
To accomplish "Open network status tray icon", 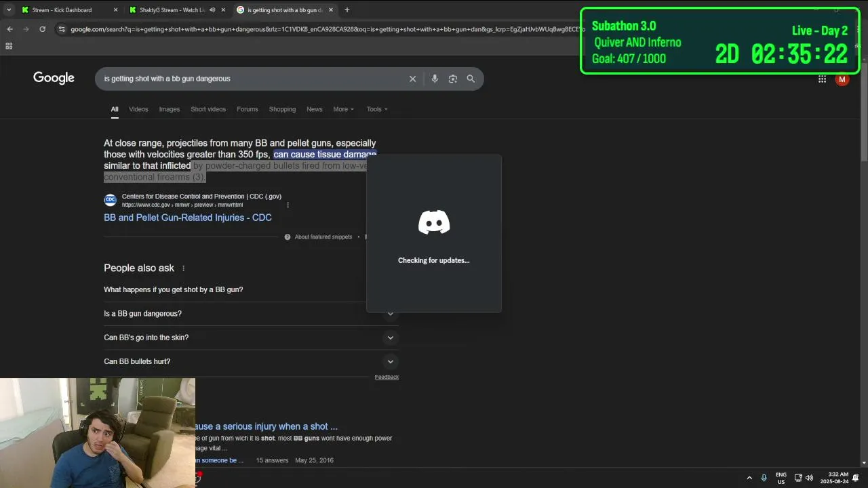I will click(x=798, y=478).
